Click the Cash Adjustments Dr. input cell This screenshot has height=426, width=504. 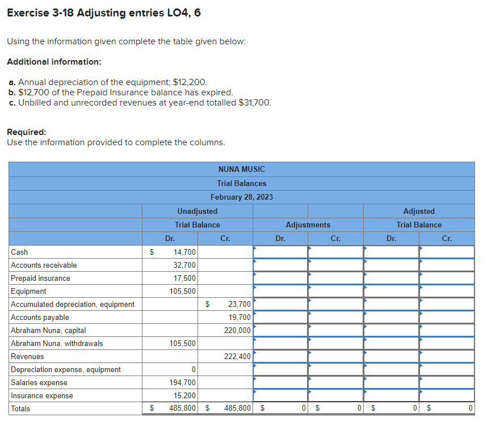(x=280, y=252)
